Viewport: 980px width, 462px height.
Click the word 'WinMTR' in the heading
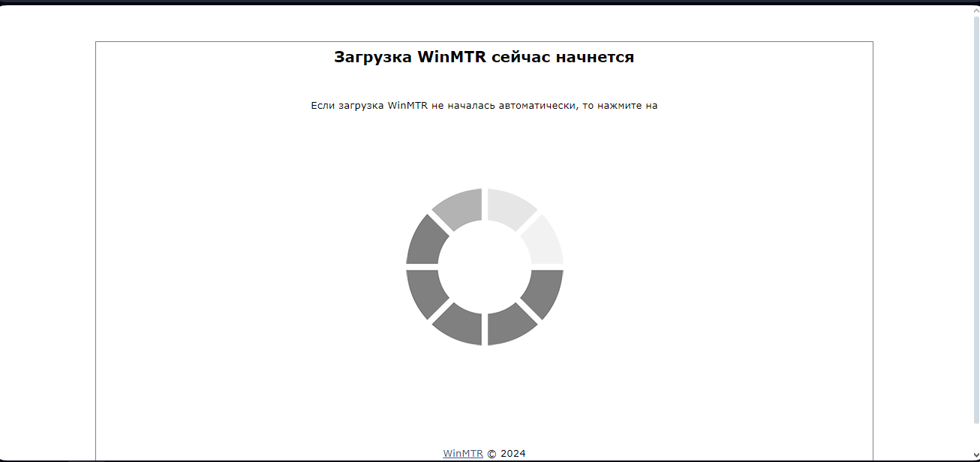[x=451, y=55]
